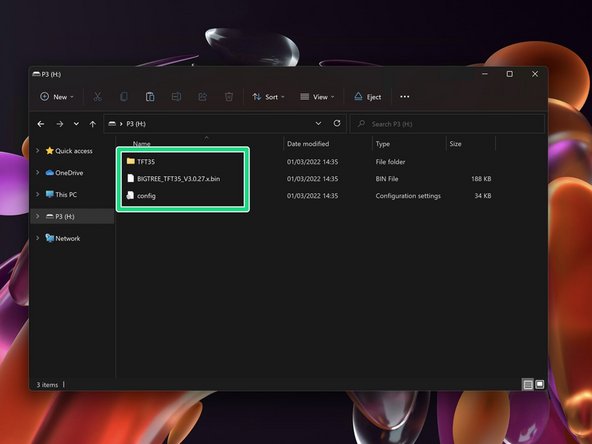Minimize the P3 (H:) window
This screenshot has height=444, width=592.
(485, 74)
